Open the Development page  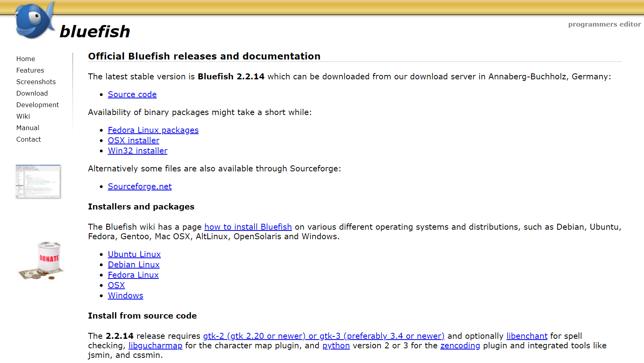38,105
